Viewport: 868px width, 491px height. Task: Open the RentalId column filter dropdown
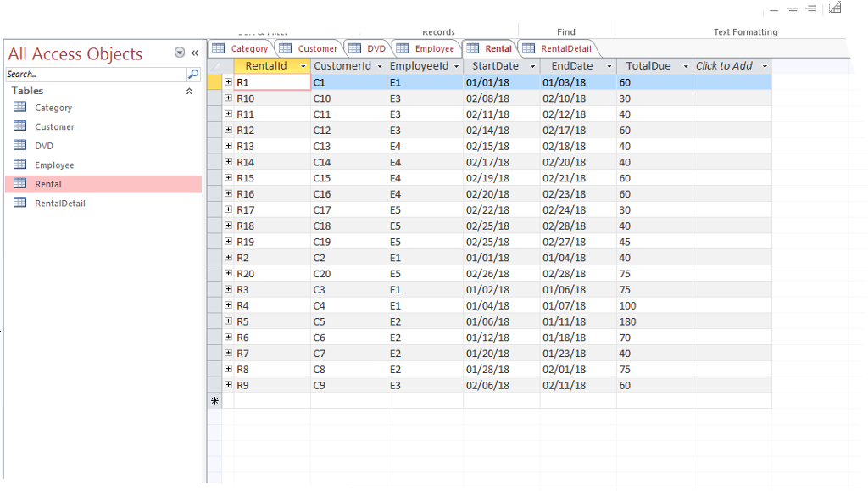click(x=303, y=65)
